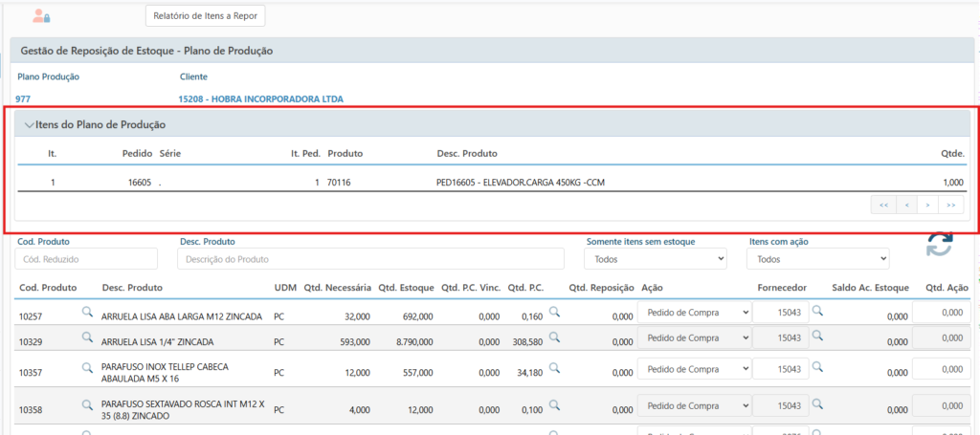This screenshot has width=980, height=435.
Task: Open Qtd. P.C. lookup next to 308,580
Action: pyautogui.click(x=554, y=337)
